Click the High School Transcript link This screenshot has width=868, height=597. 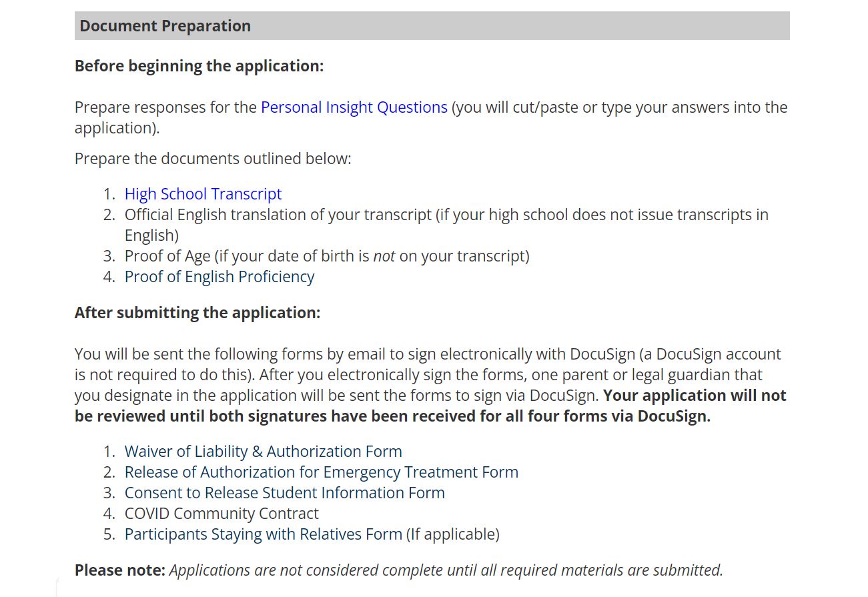tap(203, 194)
